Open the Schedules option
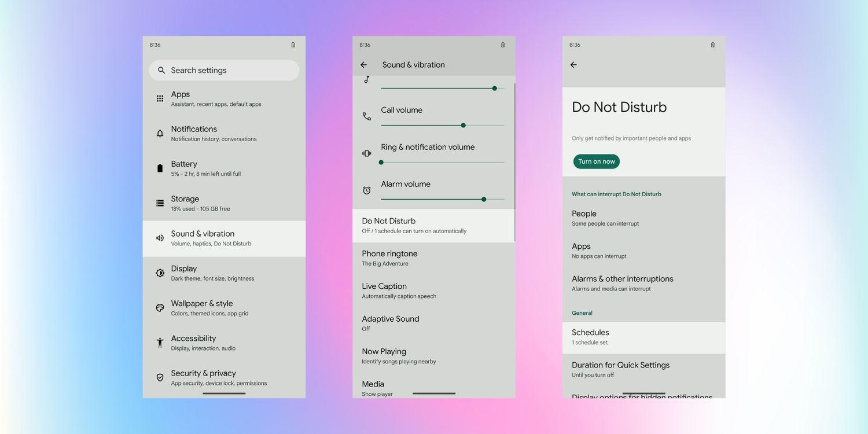This screenshot has height=434, width=868. coord(643,337)
